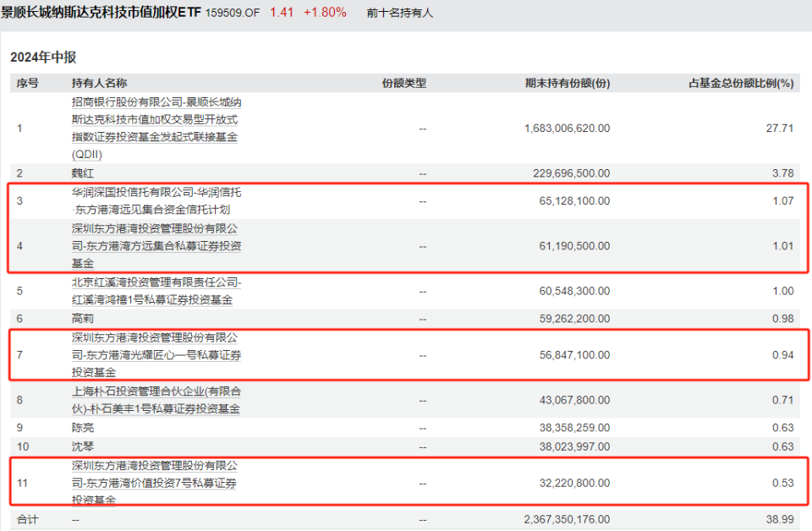This screenshot has width=812, height=531.
Task: Click the 占基金总份额比例(%) column header
Action: [741, 84]
